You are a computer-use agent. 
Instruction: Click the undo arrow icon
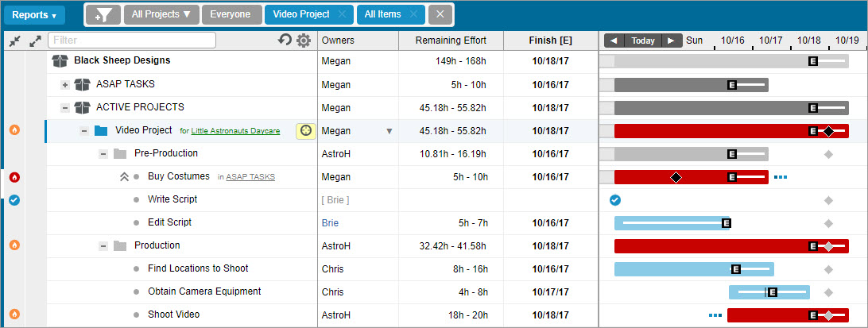[x=285, y=41]
